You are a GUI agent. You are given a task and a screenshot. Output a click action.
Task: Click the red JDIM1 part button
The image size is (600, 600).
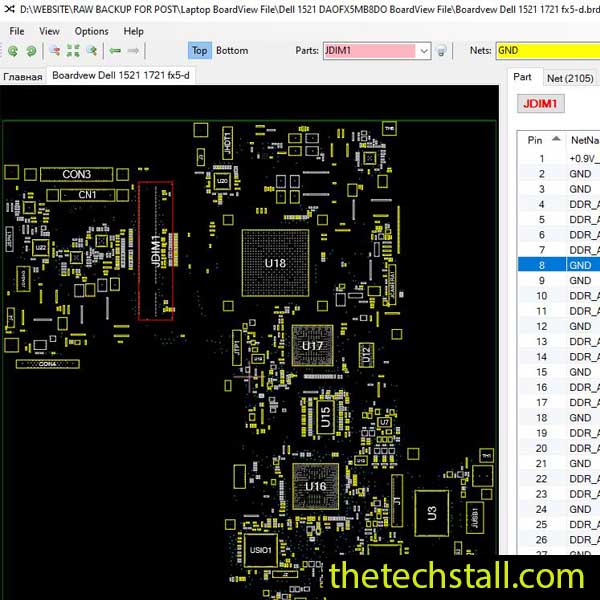[x=540, y=104]
